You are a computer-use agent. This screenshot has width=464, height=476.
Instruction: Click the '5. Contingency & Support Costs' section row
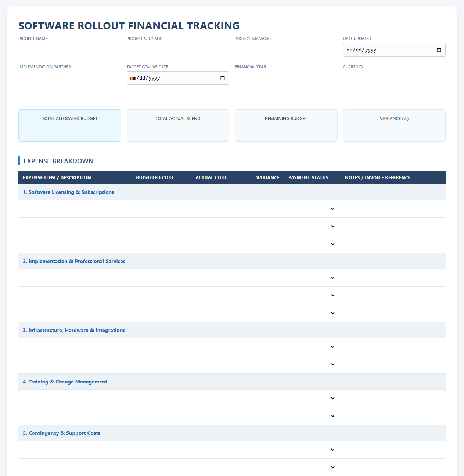(232, 433)
